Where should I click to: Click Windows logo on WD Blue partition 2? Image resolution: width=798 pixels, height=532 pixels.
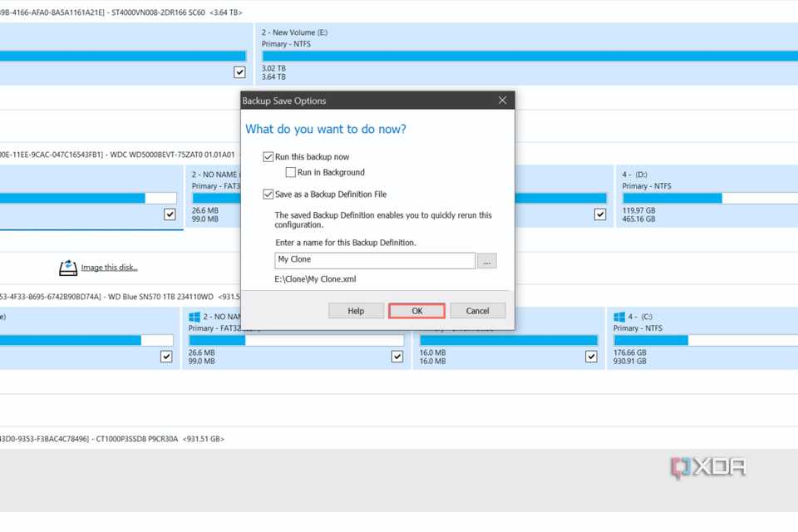195,317
